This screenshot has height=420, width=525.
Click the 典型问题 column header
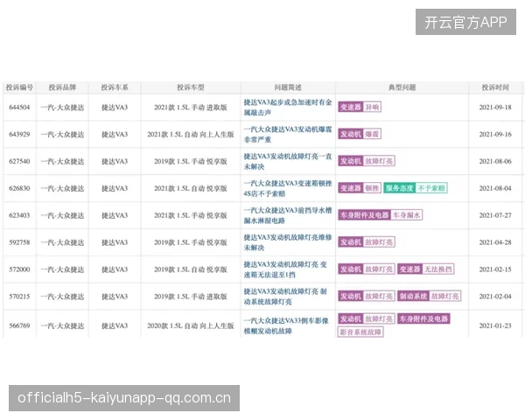click(x=402, y=87)
